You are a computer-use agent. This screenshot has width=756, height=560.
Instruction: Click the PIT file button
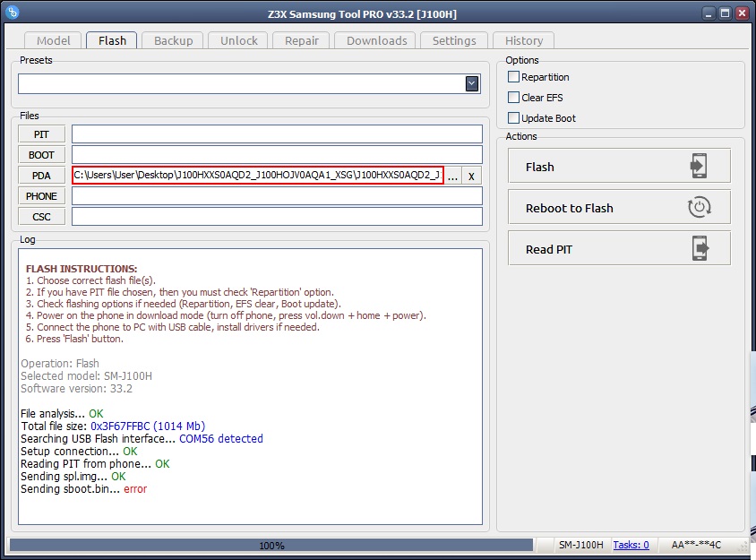[41, 134]
